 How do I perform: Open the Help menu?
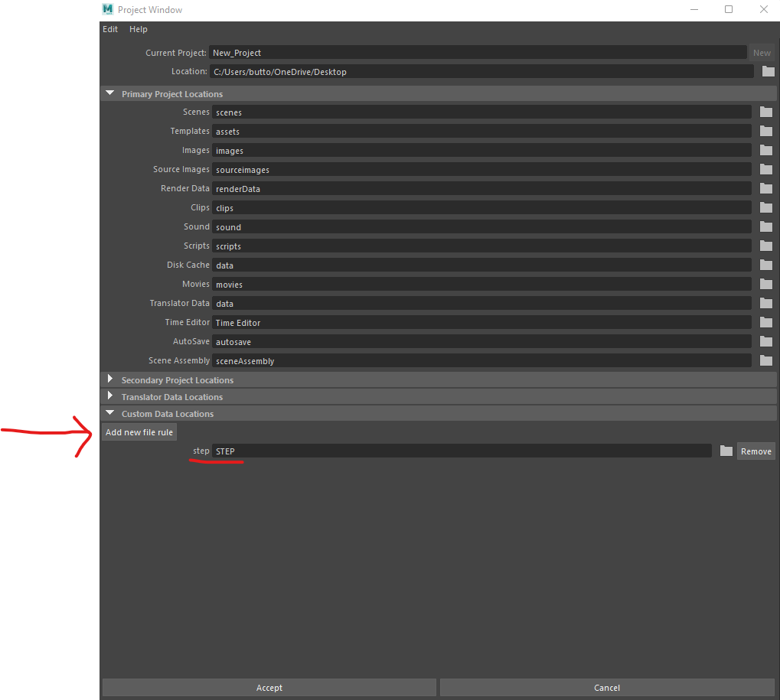139,29
